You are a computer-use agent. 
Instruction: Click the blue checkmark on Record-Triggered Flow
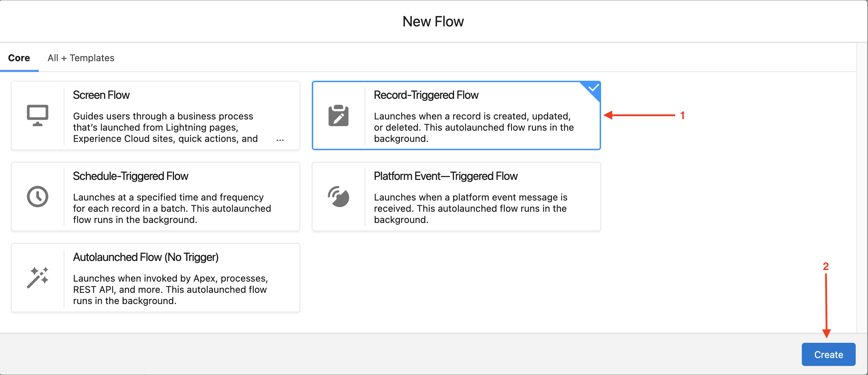(593, 88)
